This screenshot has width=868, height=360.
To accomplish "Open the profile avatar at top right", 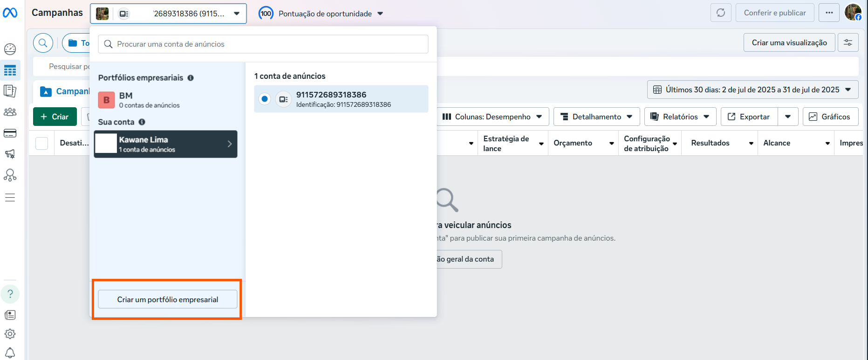I will coord(853,13).
